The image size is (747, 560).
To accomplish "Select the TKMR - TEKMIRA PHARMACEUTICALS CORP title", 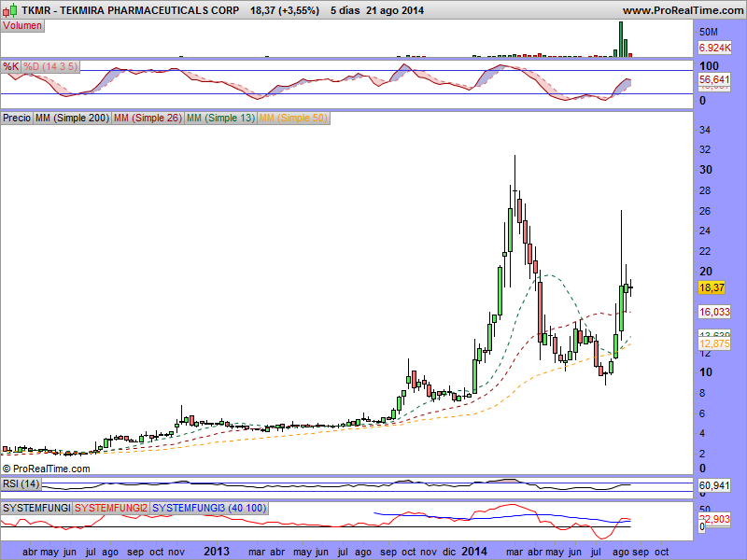I will [x=130, y=10].
